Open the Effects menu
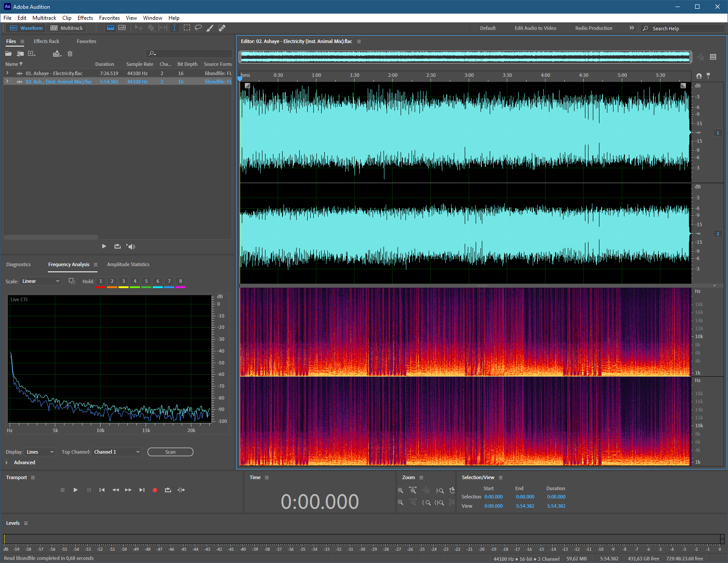The width and height of the screenshot is (728, 563). pos(85,18)
